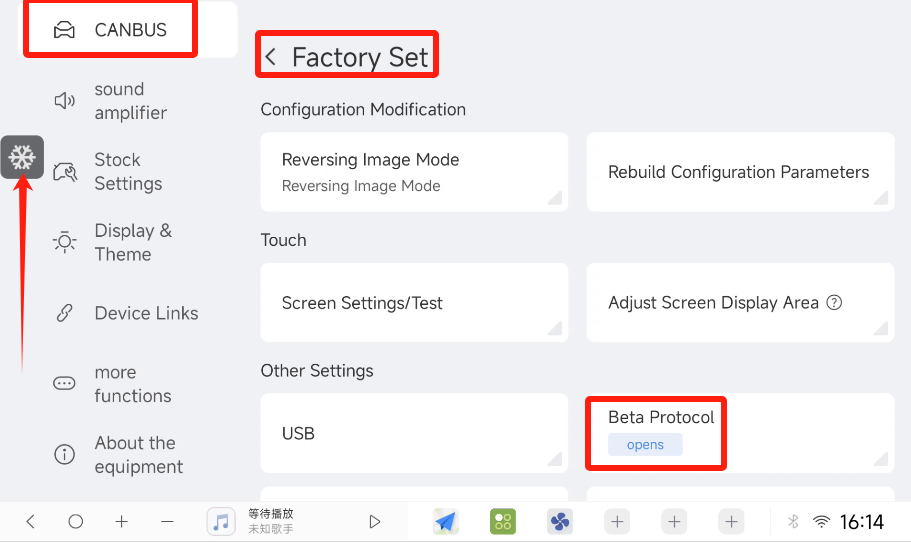Click Rebuild Configuration Parameters

pos(739,172)
